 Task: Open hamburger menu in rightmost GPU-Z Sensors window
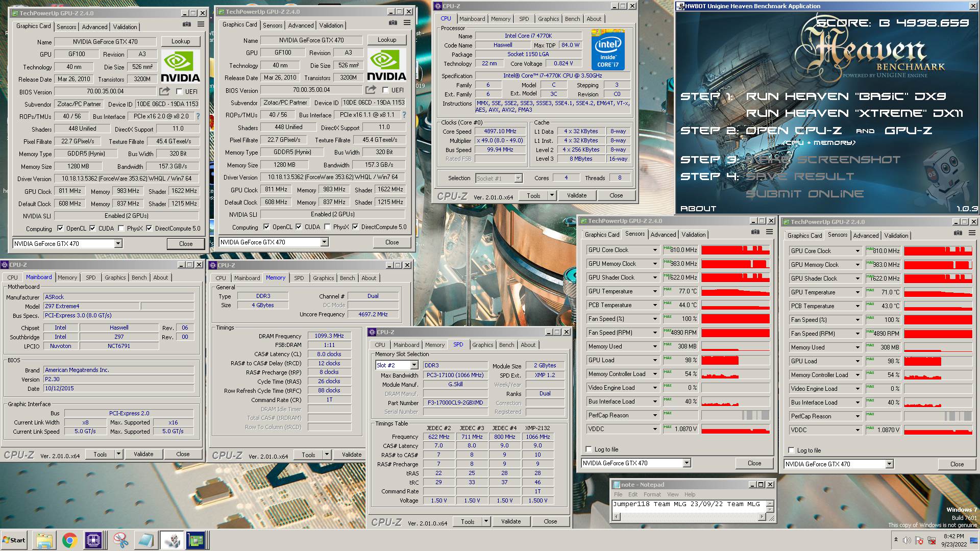coord(972,233)
